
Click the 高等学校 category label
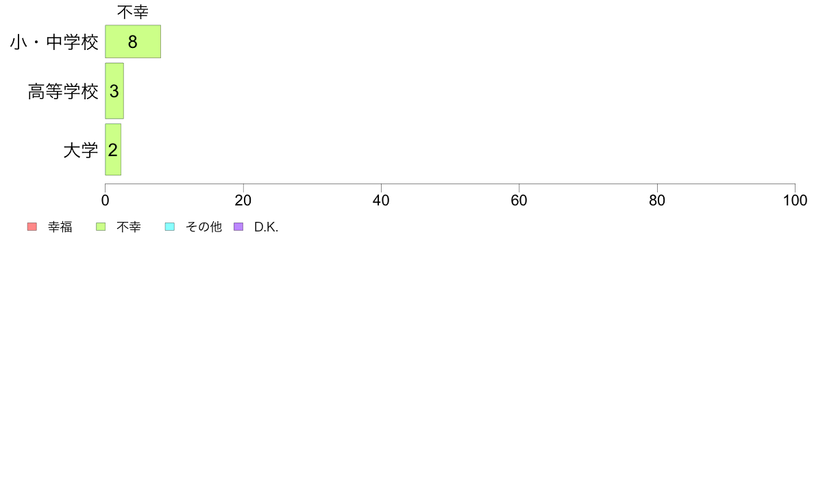pos(63,92)
